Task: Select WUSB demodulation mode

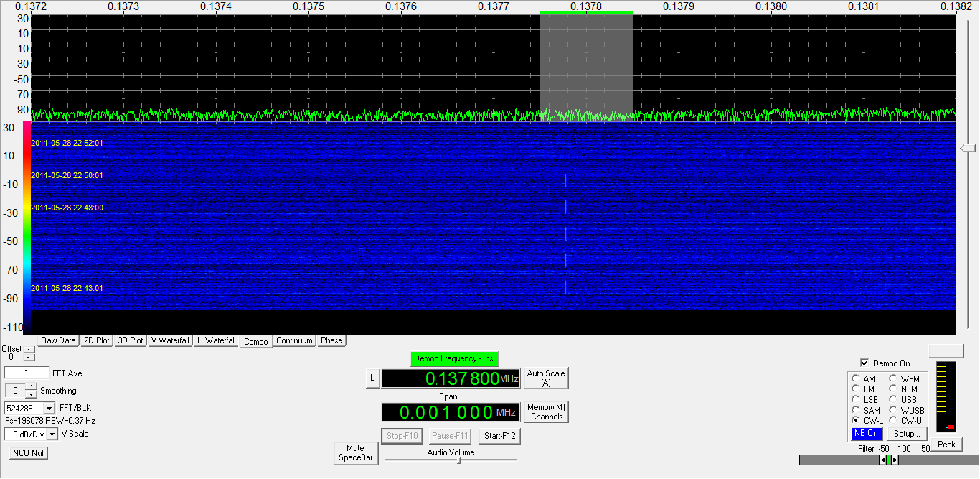Action: [x=894, y=410]
